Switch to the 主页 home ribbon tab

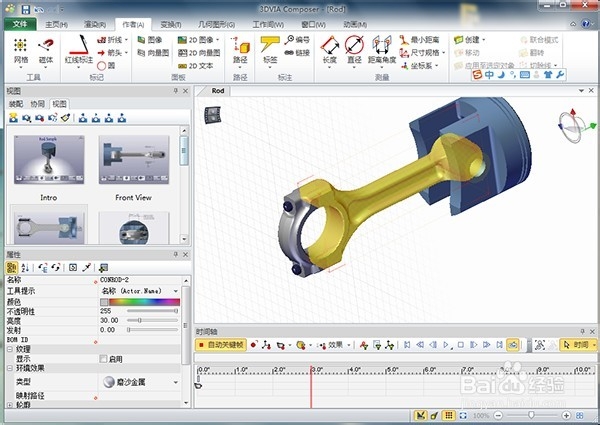[x=57, y=24]
